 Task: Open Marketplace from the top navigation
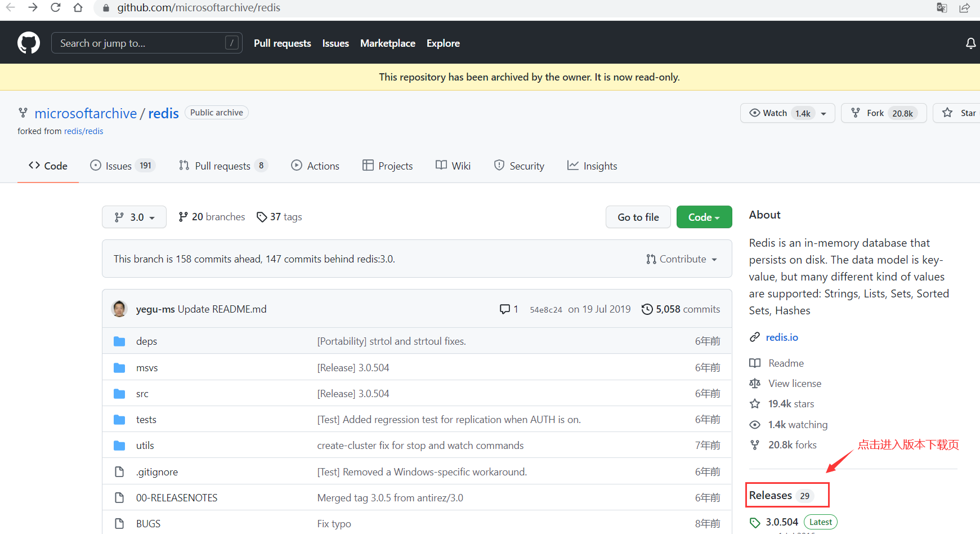[x=388, y=43]
